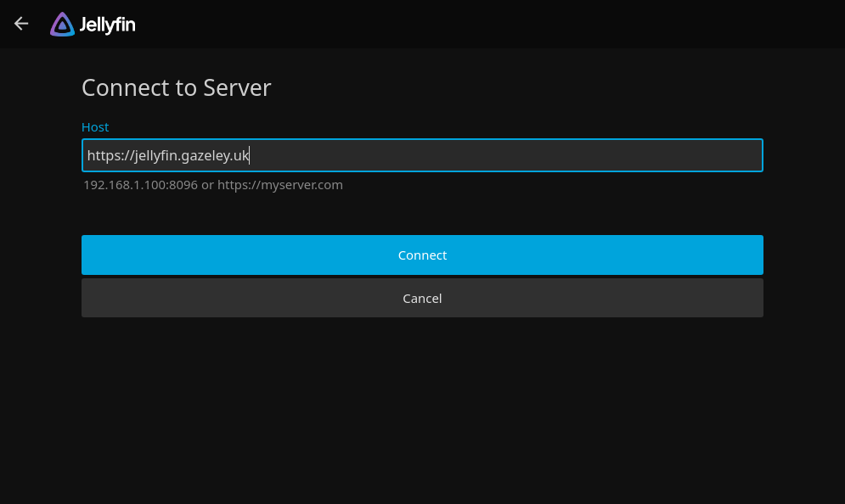Click the Jellyfin wordmark text
The height and width of the screenshot is (504, 845).
[105, 25]
